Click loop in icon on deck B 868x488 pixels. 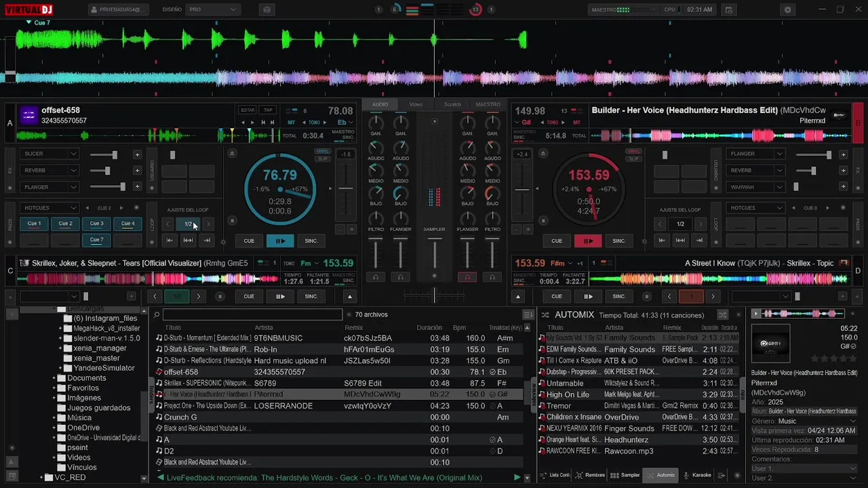(x=662, y=240)
